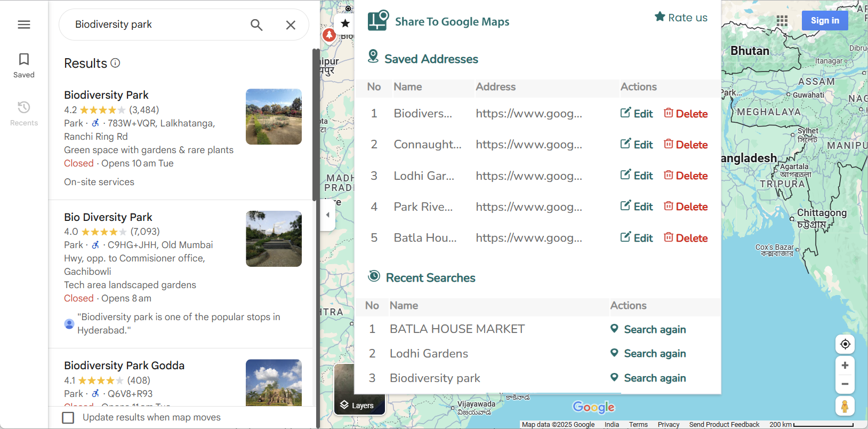Delete the Biodivers... saved address
868x429 pixels.
click(x=686, y=114)
